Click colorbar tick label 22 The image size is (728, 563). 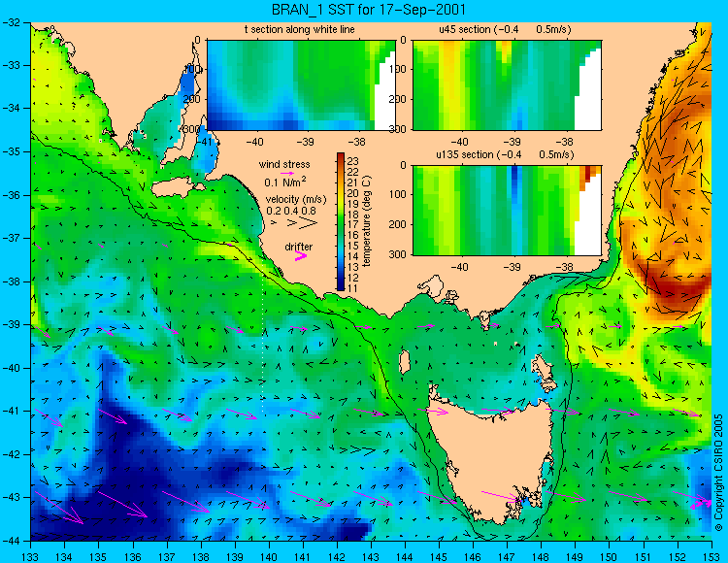click(352, 172)
